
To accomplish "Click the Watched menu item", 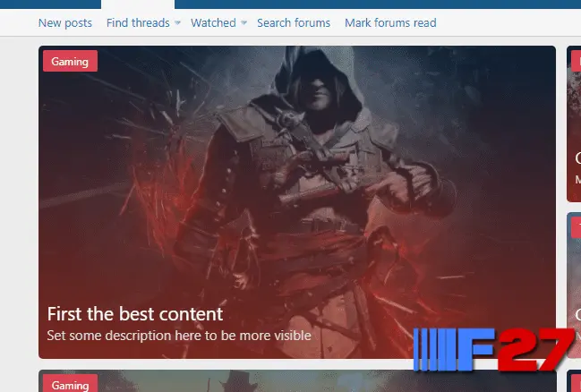I will click(213, 22).
